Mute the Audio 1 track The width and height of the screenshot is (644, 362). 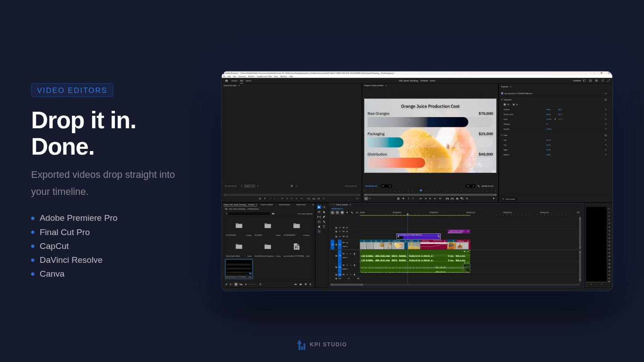click(348, 254)
